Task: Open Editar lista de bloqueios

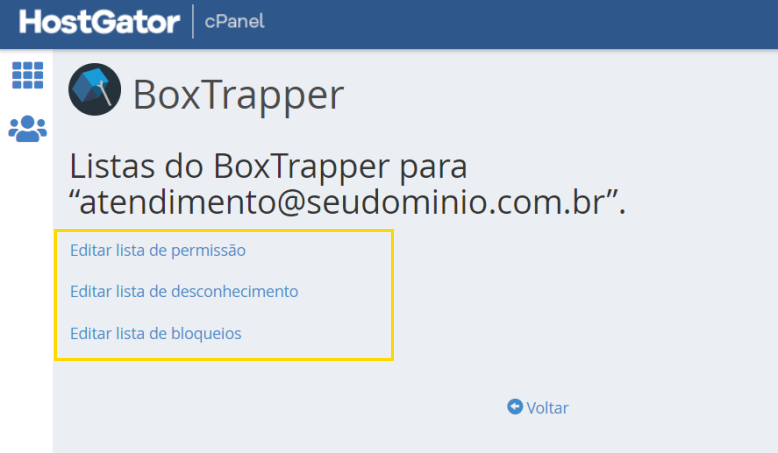Action: (x=156, y=333)
